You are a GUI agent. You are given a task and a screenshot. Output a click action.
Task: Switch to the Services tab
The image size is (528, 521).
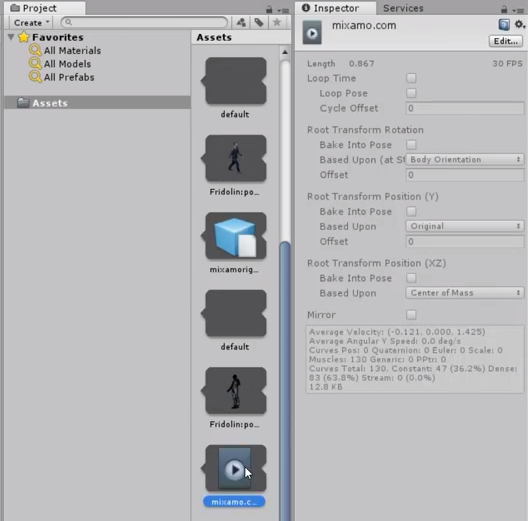click(403, 8)
